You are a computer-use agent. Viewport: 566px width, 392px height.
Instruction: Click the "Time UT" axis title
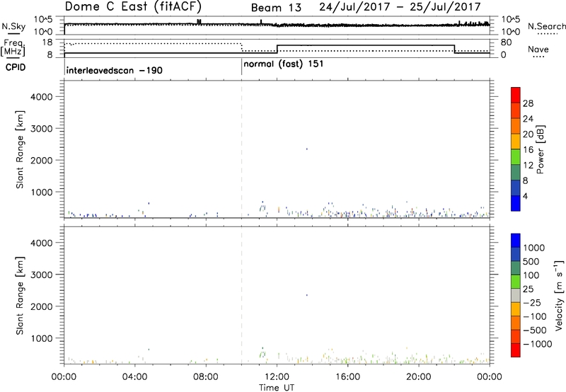click(x=277, y=388)
